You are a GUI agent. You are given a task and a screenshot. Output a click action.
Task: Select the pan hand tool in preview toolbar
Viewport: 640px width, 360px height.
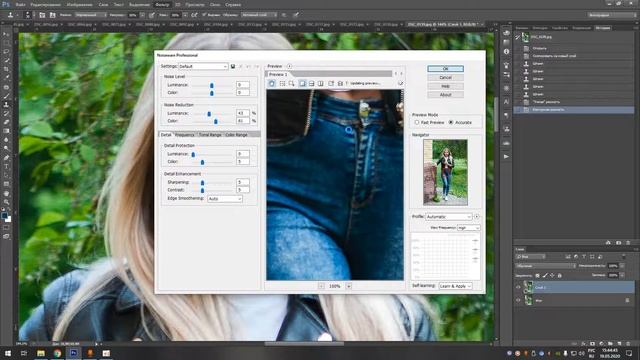pos(272,83)
